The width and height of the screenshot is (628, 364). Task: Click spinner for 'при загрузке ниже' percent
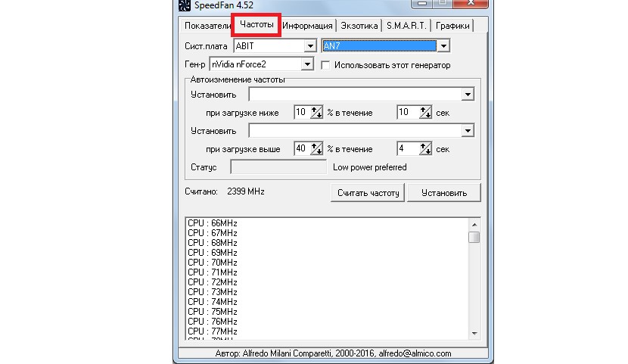316,113
